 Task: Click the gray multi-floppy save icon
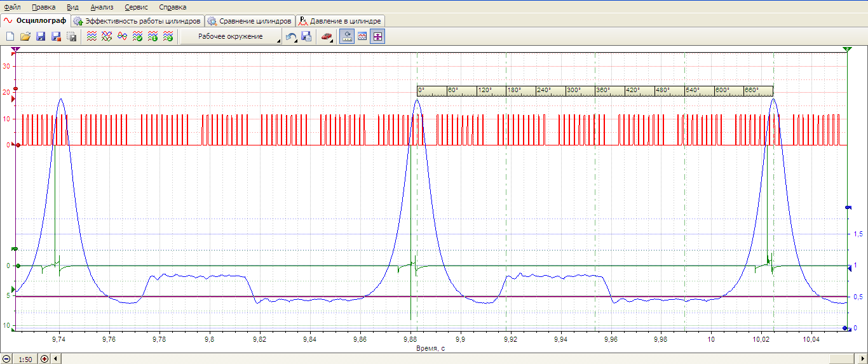[x=72, y=37]
